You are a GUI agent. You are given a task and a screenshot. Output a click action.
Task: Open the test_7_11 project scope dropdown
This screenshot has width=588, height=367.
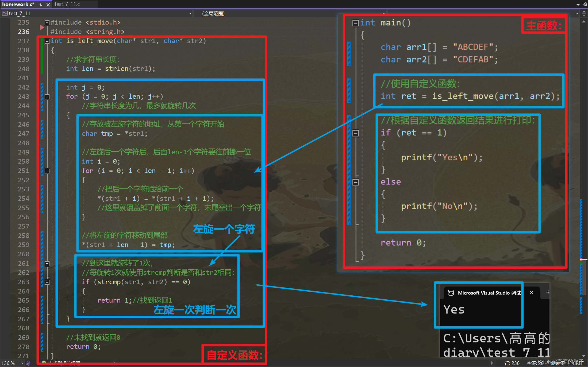190,13
